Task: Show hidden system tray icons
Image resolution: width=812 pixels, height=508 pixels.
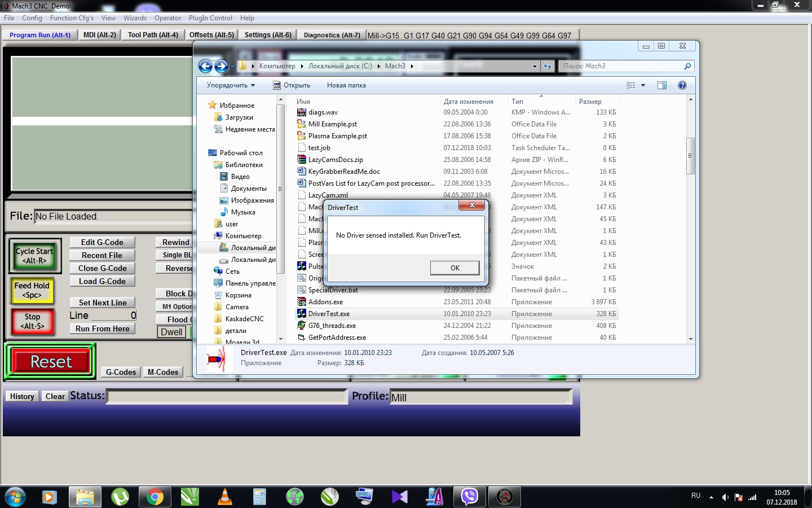Action: tap(711, 497)
